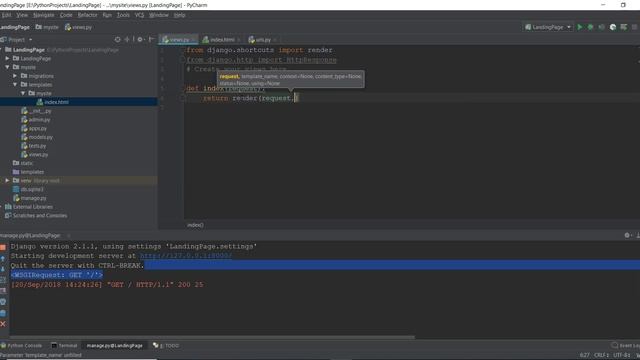Click the views.py breadcrumb in the navigation bar
This screenshot has width=640, height=360.
pos(78,27)
